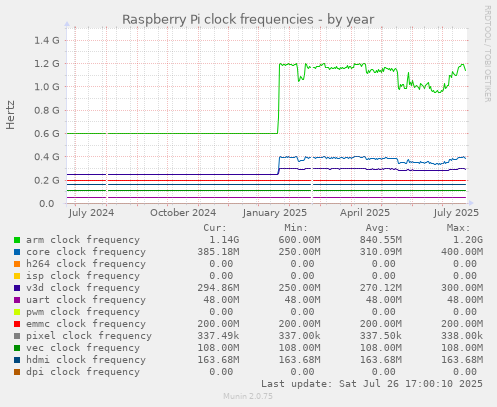Click the 'v3d clock frequency' legend label
This screenshot has width=497, height=407.
tap(83, 288)
